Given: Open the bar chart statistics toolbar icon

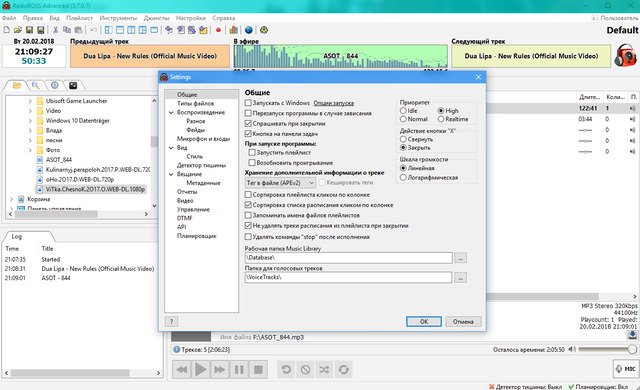Looking at the screenshot, I should pos(233,30).
